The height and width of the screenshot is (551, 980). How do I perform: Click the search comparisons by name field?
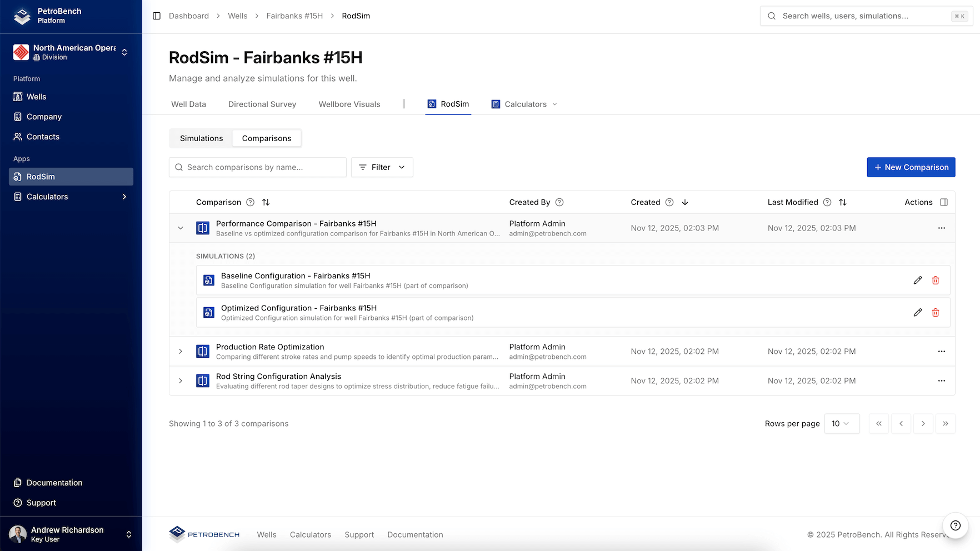(x=257, y=167)
